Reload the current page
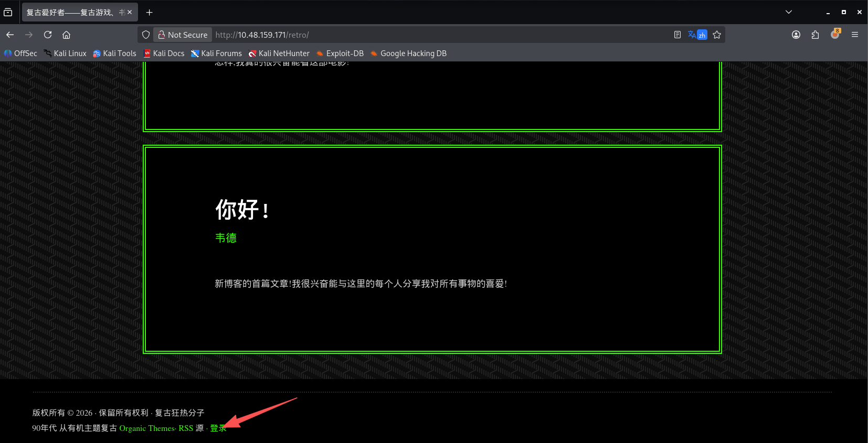This screenshot has width=868, height=443. [48, 35]
